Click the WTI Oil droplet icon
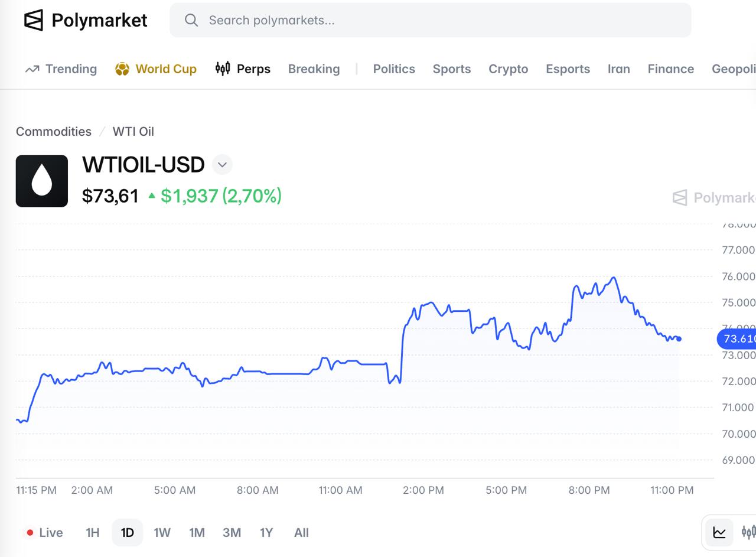 (42, 181)
